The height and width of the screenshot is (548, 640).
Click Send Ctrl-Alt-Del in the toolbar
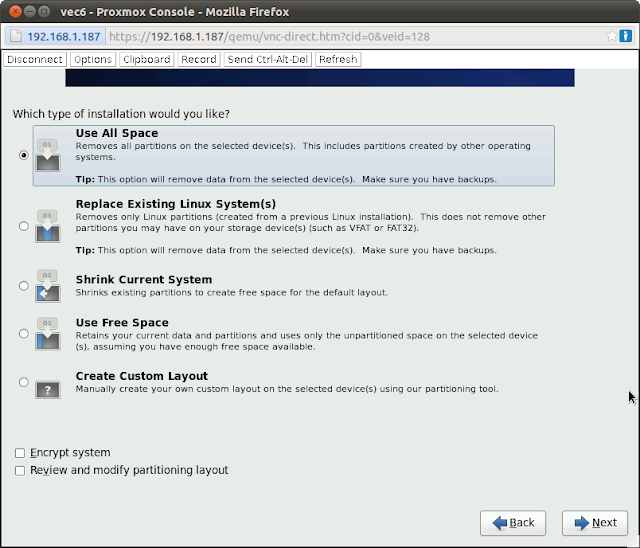pyautogui.click(x=267, y=59)
